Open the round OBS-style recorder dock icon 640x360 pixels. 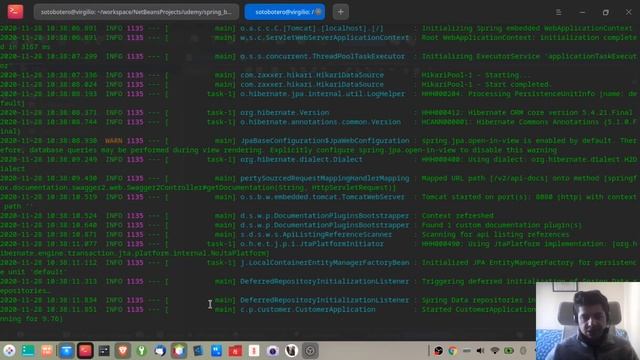pyautogui.click(x=273, y=351)
